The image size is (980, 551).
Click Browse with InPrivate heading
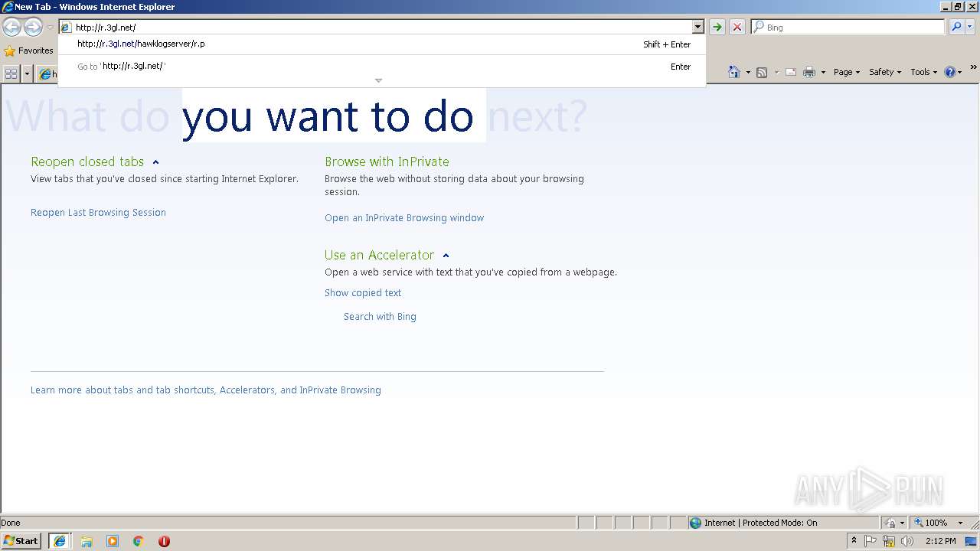tap(387, 161)
